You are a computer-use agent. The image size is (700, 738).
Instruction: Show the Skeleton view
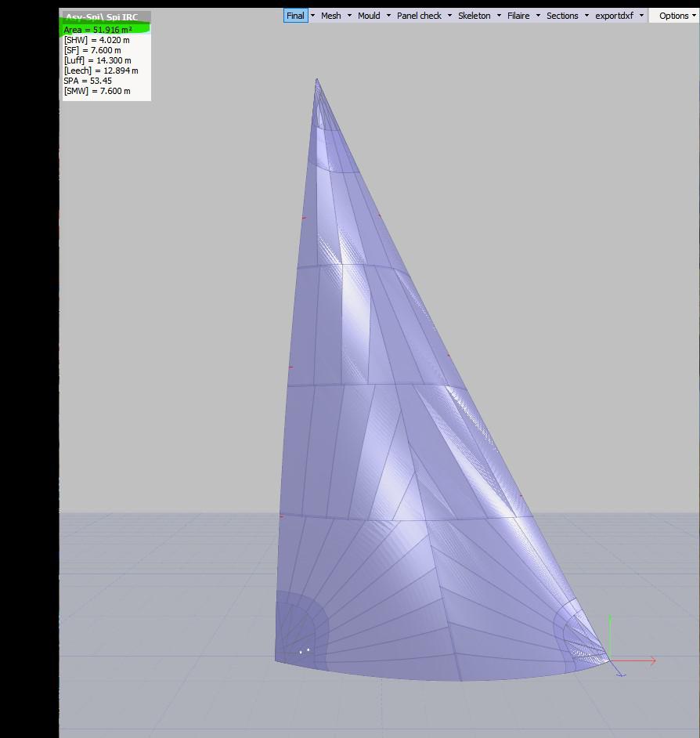click(474, 16)
